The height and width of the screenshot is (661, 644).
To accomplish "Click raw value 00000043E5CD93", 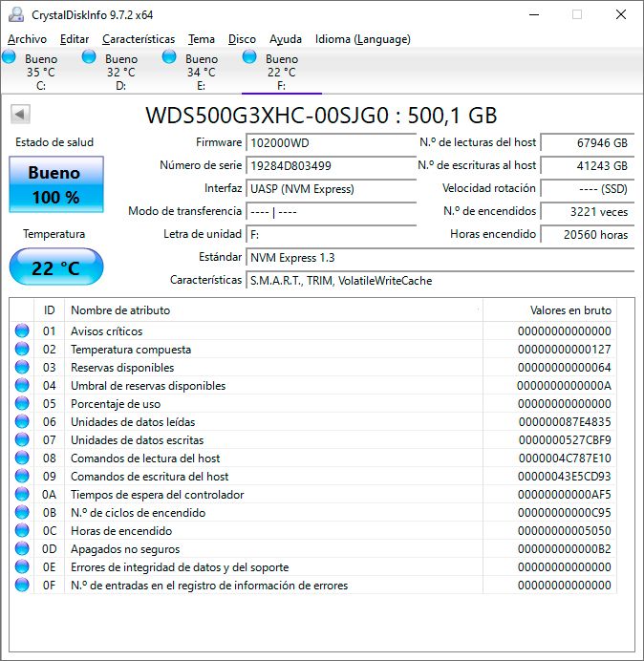I will tap(565, 477).
